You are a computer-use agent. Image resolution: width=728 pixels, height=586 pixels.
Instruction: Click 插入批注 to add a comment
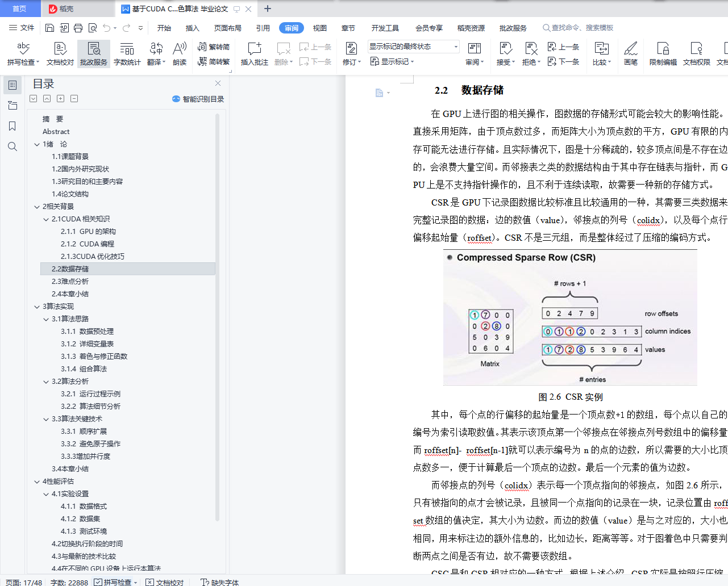click(255, 54)
